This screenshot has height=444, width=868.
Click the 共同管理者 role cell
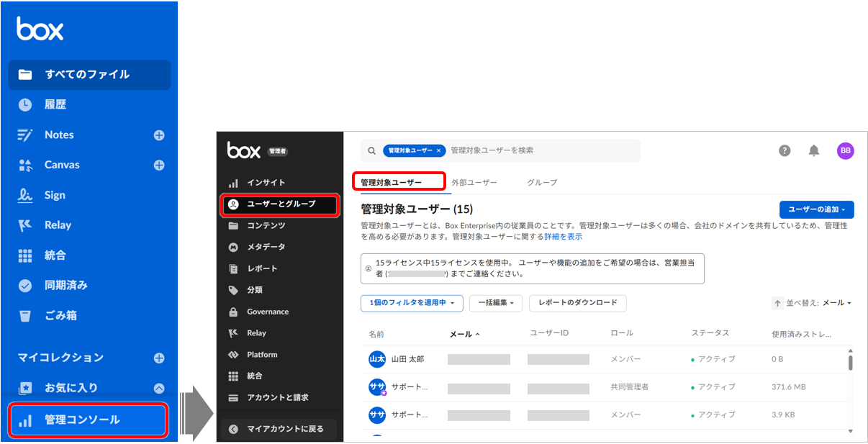point(630,387)
